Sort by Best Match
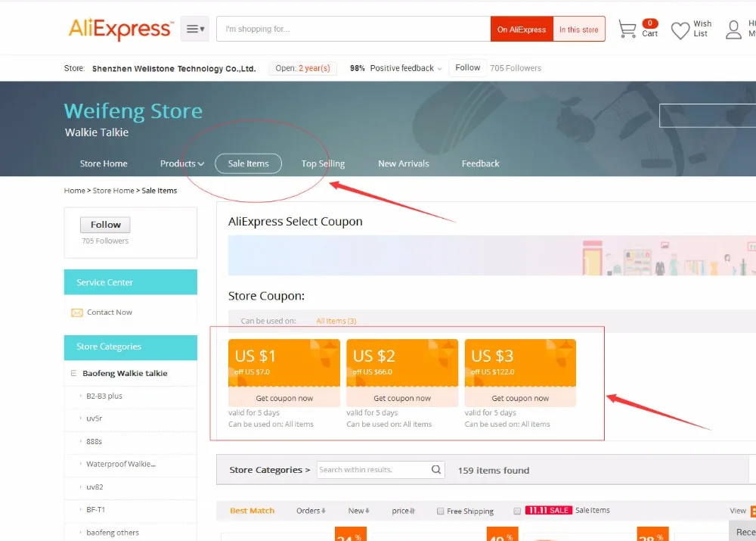The width and height of the screenshot is (756, 541). coord(253,511)
